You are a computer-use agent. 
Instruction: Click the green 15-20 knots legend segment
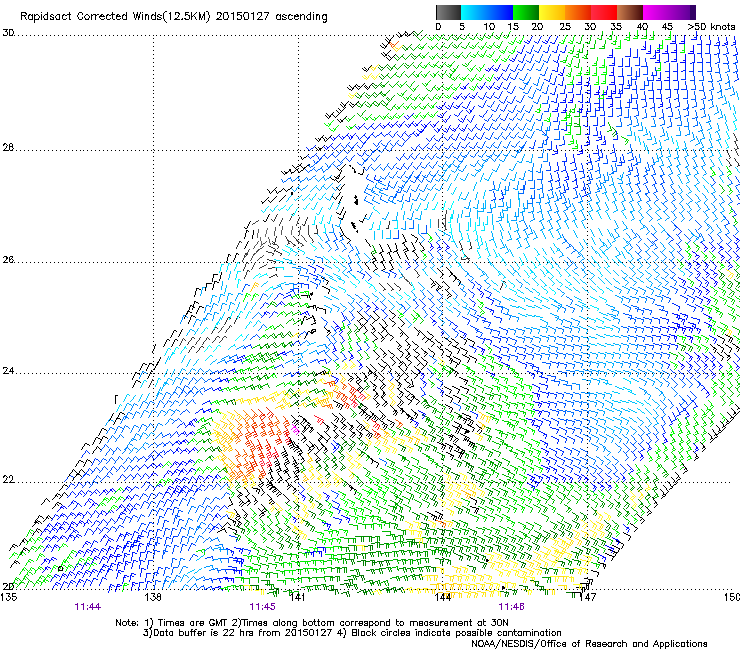526,12
